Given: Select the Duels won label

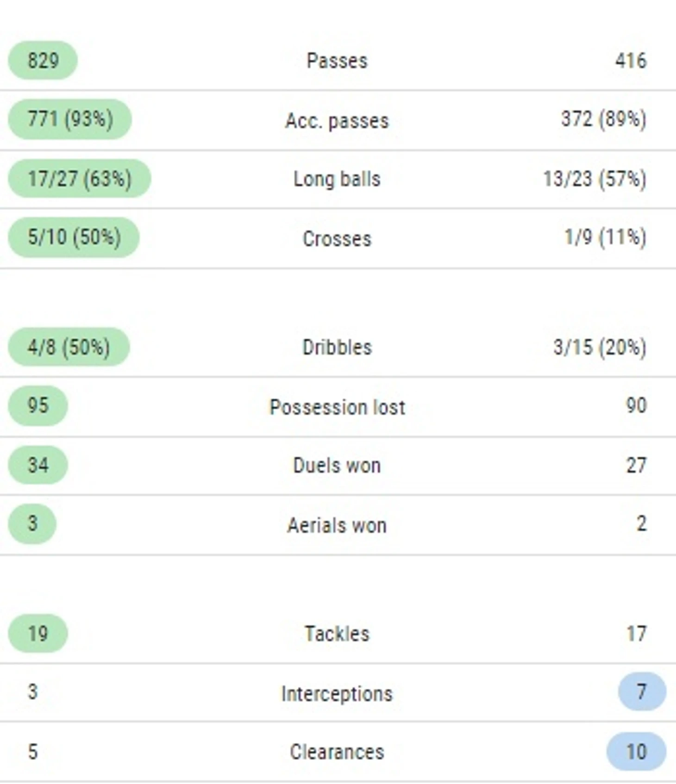Looking at the screenshot, I should coord(337,466).
